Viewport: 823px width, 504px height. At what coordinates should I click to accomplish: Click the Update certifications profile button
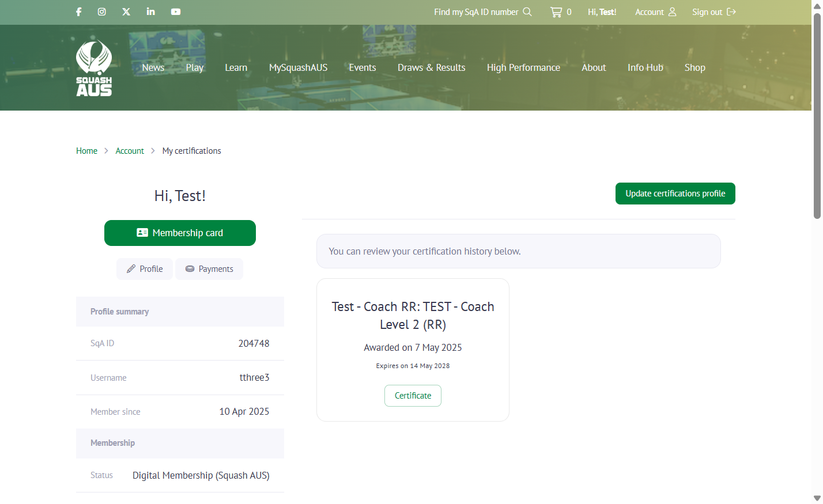coord(675,194)
